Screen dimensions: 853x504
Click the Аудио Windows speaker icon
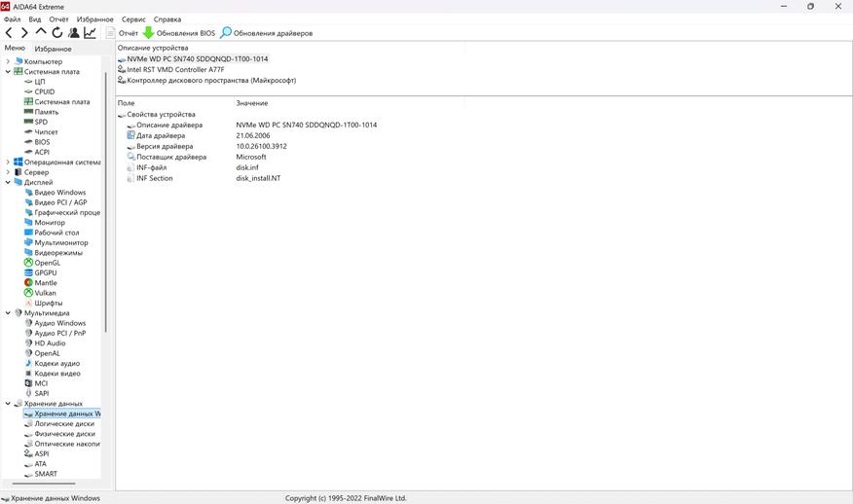point(29,323)
